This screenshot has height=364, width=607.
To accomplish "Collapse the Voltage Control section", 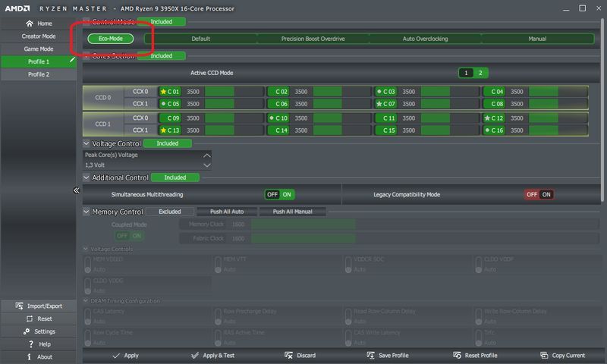I will click(86, 143).
